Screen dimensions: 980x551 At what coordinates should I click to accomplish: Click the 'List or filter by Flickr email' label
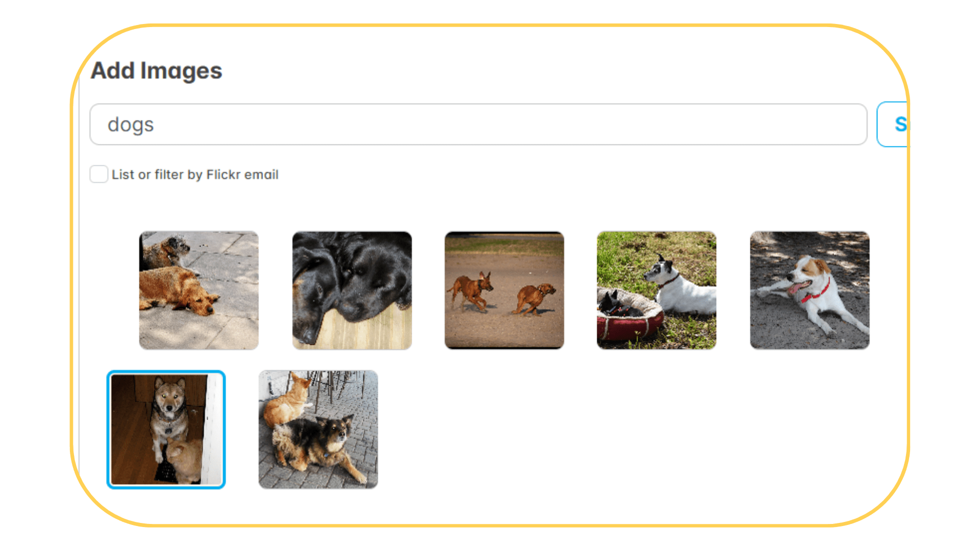click(x=195, y=174)
